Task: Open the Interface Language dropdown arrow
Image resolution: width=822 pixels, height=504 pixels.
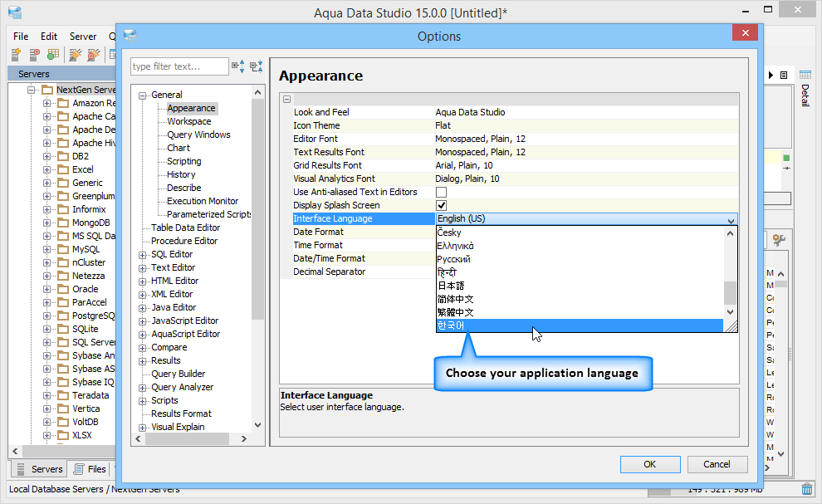Action: point(731,220)
